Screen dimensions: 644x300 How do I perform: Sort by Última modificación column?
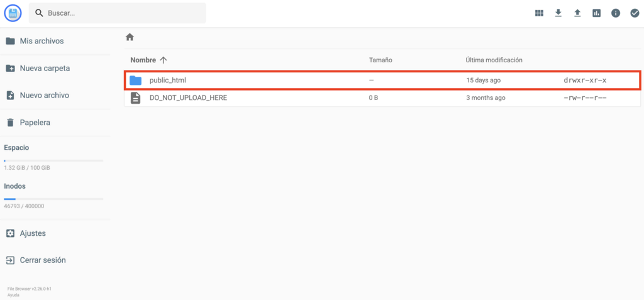coord(494,60)
